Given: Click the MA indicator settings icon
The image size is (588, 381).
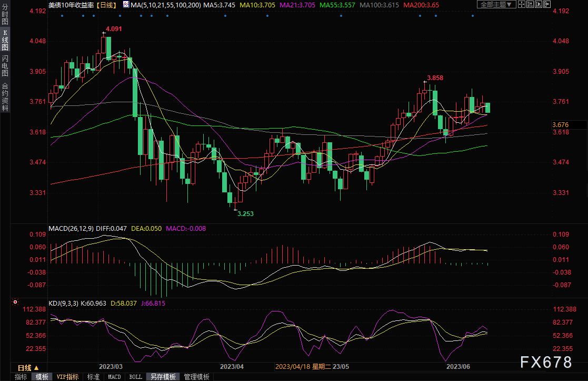Looking at the screenshot, I should point(126,5).
